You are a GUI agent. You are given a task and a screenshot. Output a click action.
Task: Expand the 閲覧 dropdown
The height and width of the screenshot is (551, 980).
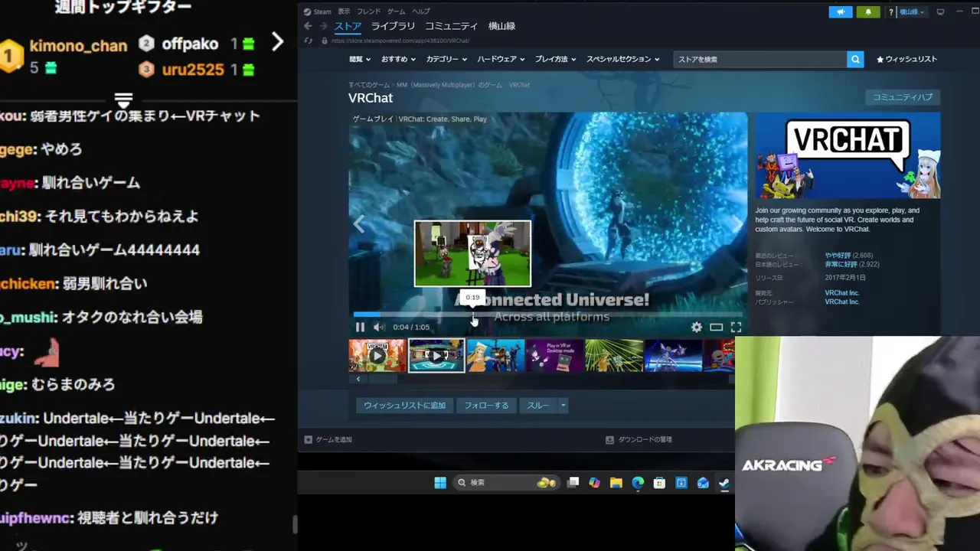tap(360, 59)
